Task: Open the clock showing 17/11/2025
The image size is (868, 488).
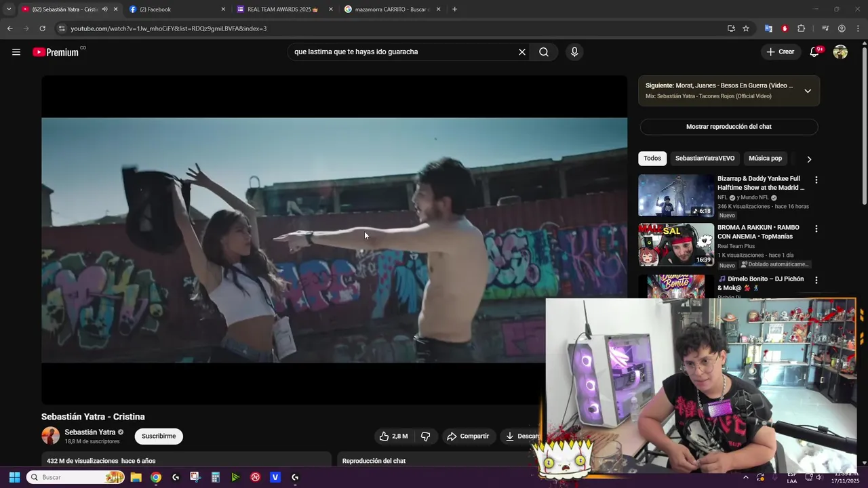Action: 844,477
